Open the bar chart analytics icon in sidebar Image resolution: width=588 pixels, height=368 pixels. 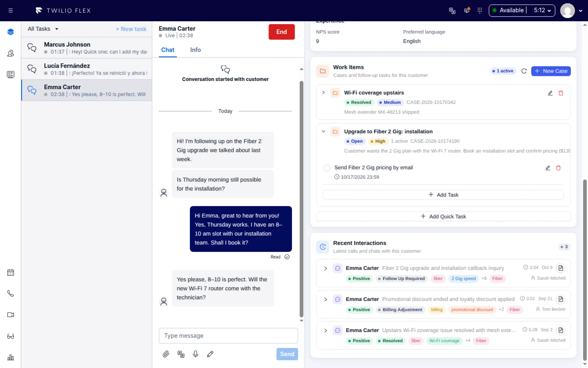tap(11, 357)
